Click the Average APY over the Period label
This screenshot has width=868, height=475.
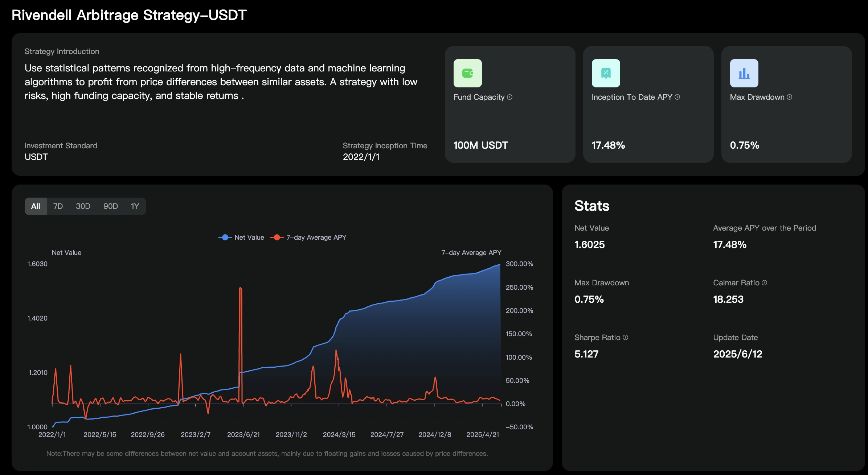[x=765, y=228]
